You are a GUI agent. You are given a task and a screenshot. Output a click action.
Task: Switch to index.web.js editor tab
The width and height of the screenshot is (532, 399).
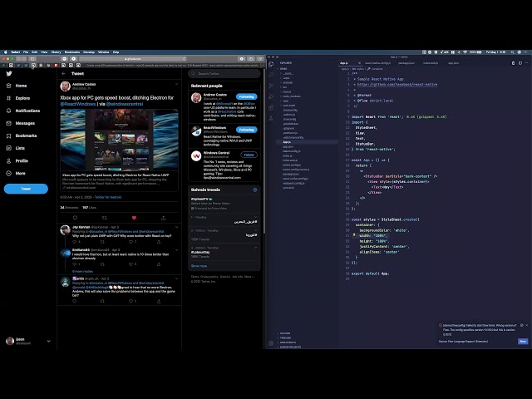click(431, 63)
